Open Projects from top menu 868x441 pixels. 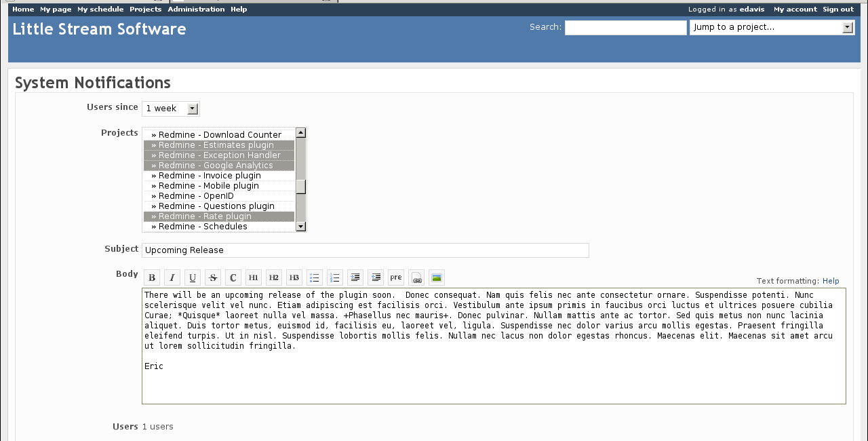click(x=146, y=9)
